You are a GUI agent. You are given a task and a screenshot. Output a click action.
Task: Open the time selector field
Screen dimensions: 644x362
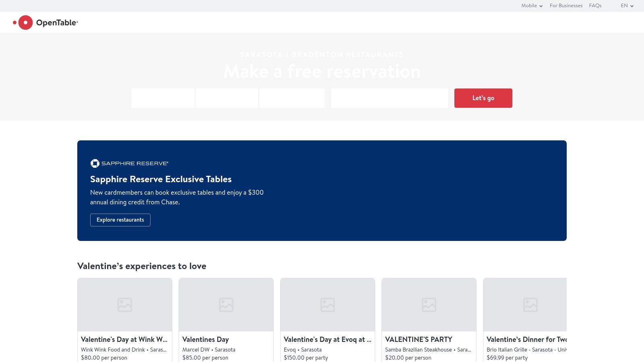pyautogui.click(x=227, y=98)
